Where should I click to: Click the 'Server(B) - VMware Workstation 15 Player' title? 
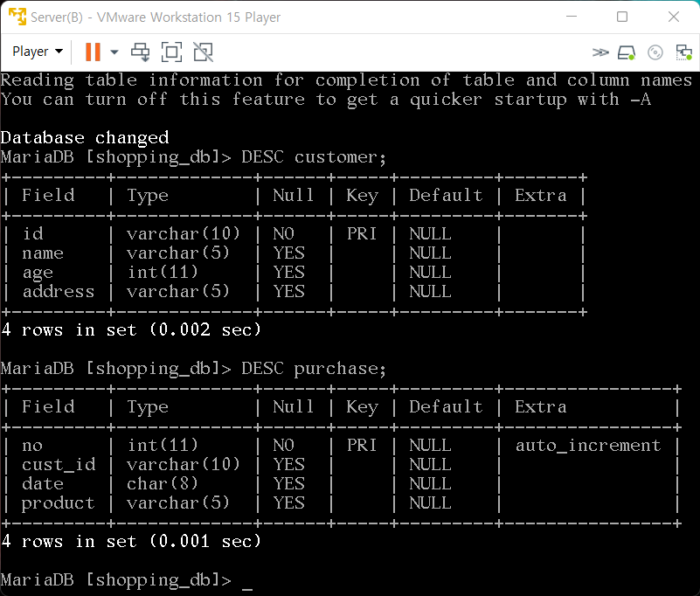point(156,17)
